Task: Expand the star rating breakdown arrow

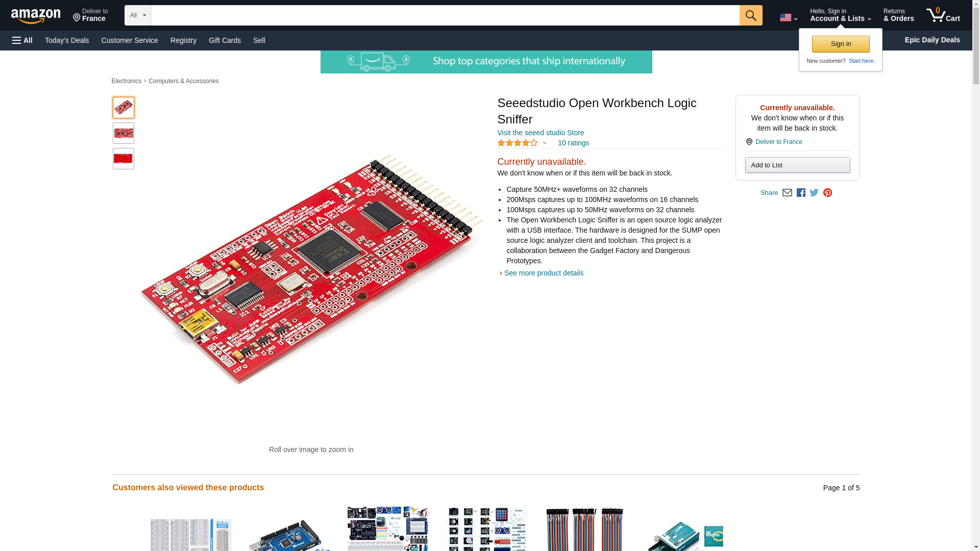Action: click(545, 143)
